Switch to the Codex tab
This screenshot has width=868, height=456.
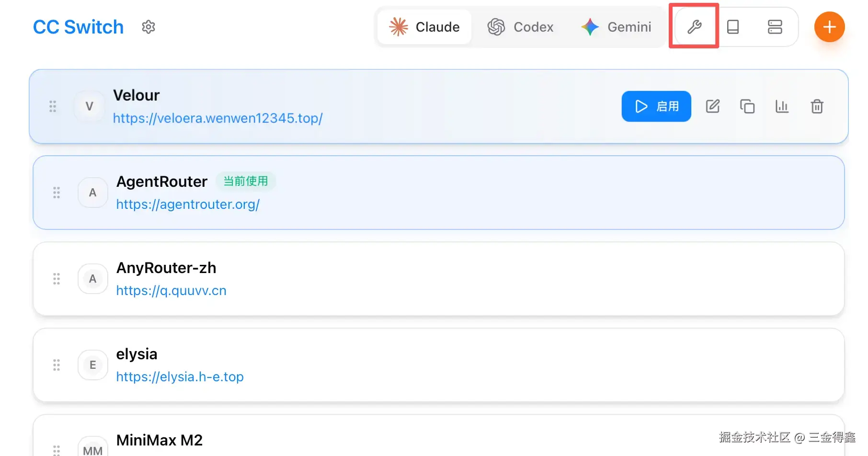click(520, 27)
